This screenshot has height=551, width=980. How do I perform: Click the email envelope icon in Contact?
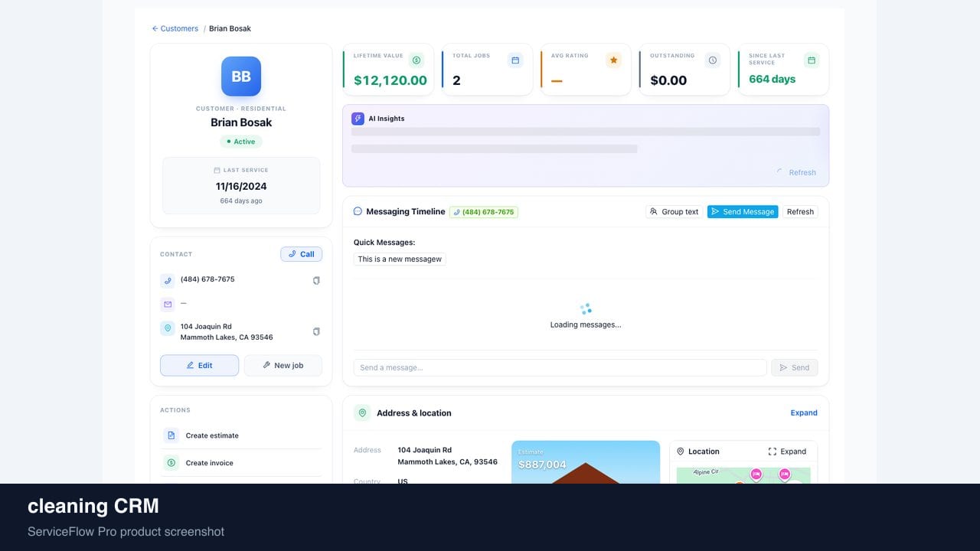pos(168,304)
